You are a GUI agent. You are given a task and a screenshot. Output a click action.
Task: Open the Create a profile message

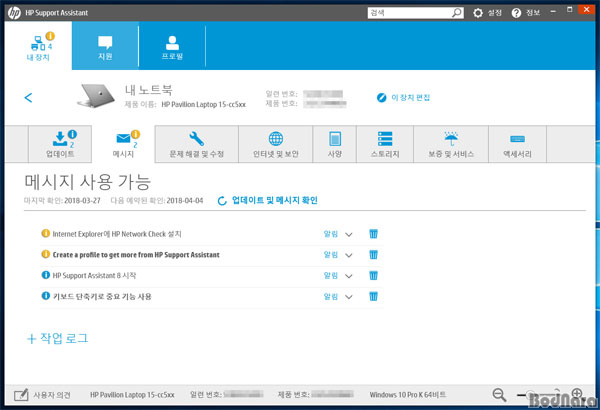[136, 255]
